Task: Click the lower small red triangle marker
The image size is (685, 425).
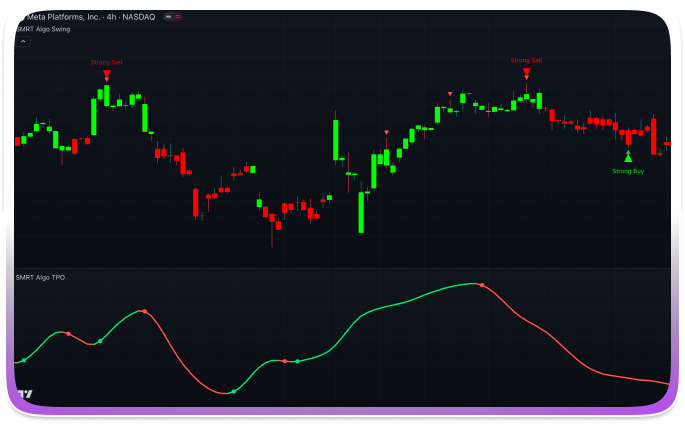Action: [x=387, y=132]
